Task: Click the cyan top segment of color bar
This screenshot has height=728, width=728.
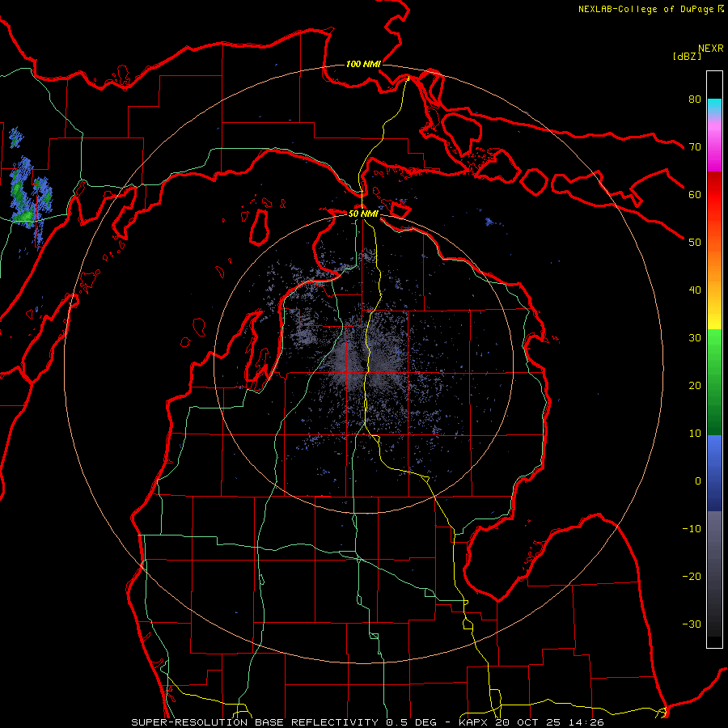Action: tap(714, 106)
